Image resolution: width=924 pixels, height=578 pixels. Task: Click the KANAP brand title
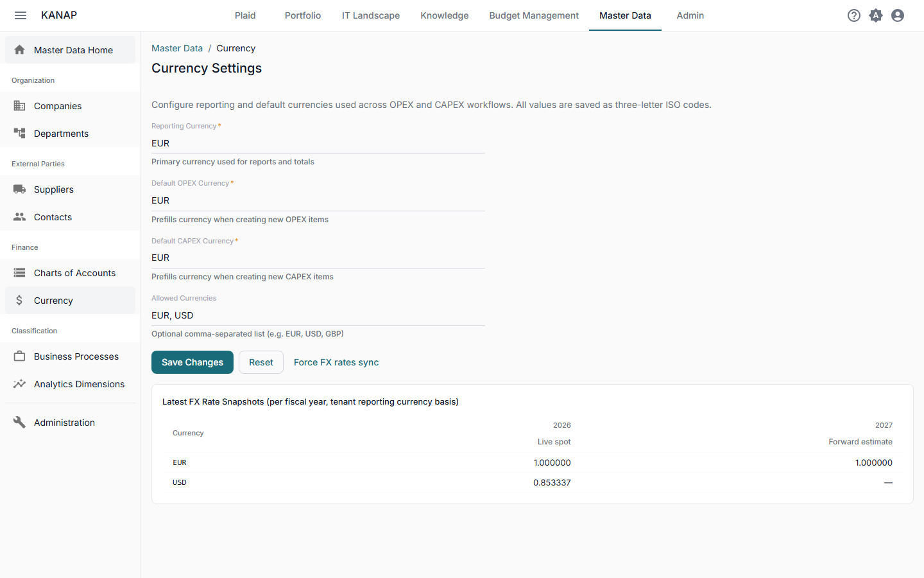tap(59, 15)
